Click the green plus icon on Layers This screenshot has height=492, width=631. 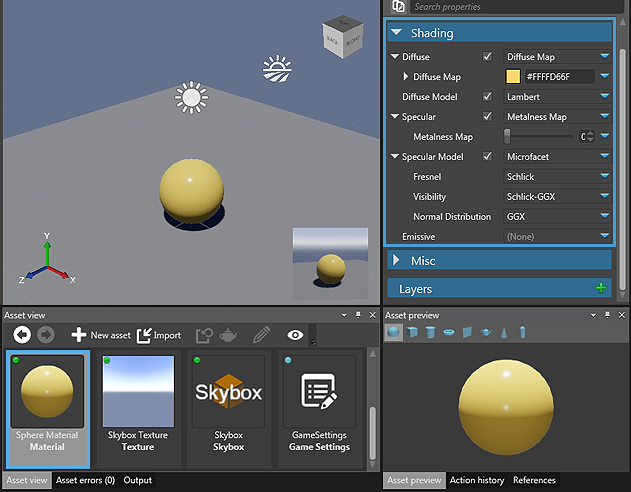point(600,289)
